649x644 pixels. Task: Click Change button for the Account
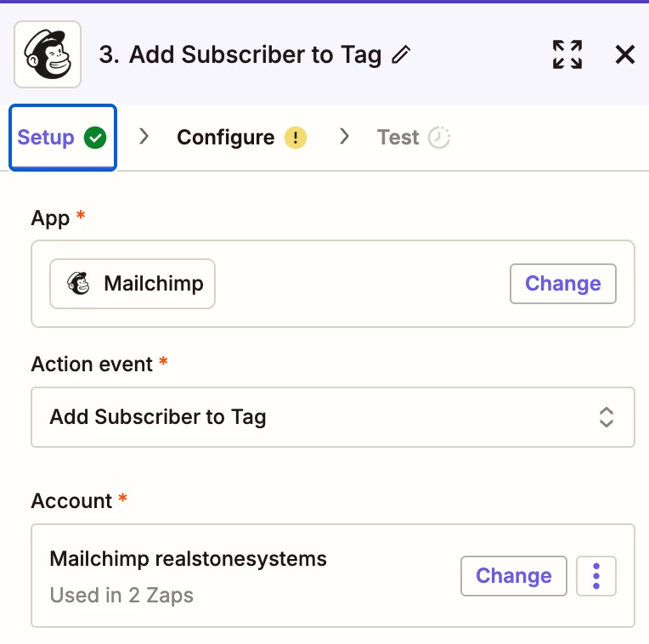(x=513, y=576)
